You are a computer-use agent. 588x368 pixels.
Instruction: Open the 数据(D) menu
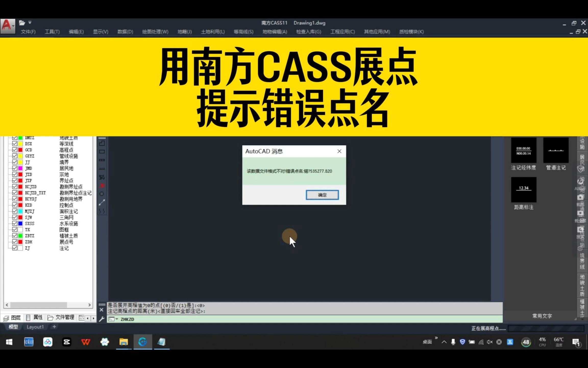pos(125,32)
